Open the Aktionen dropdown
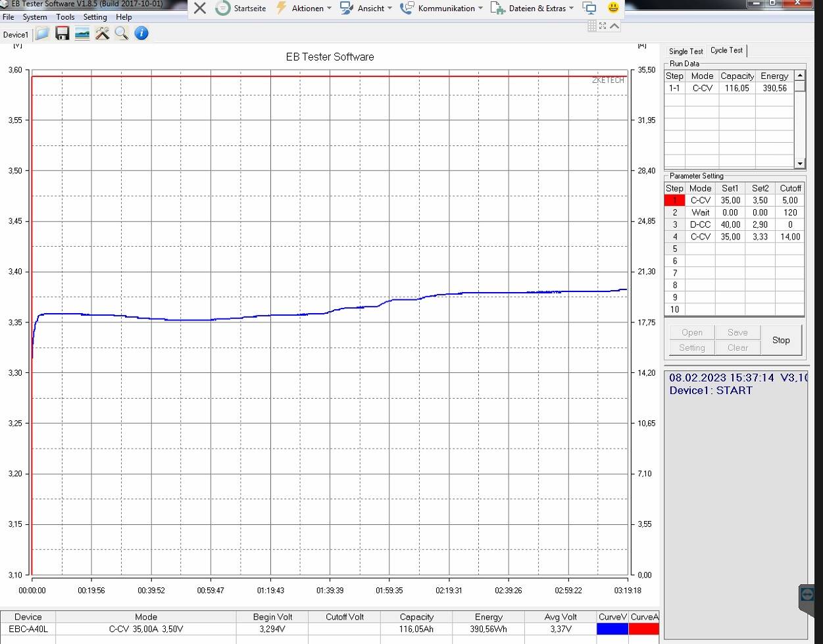The width and height of the screenshot is (823, 644). point(303,8)
